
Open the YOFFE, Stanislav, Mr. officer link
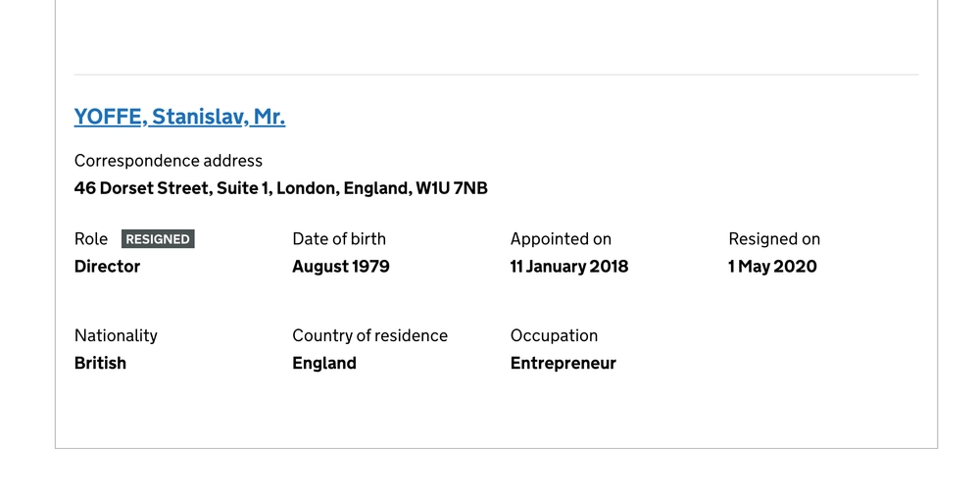pyautogui.click(x=179, y=118)
